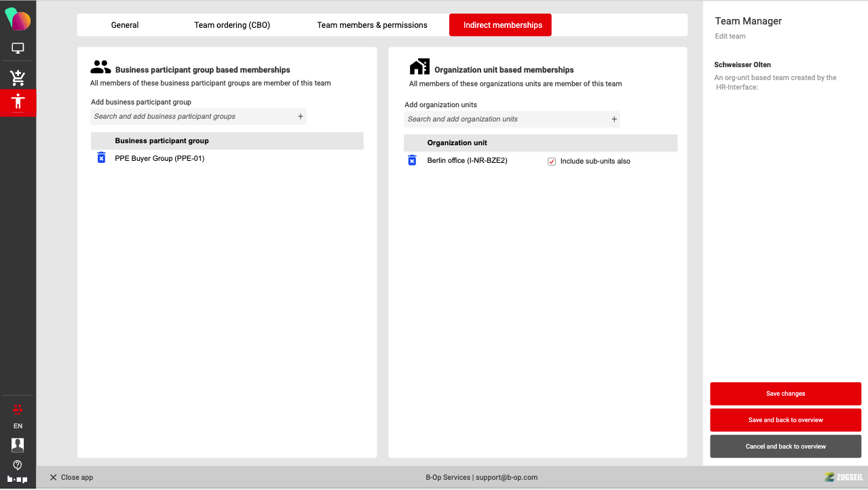Click Cancel and back to overview
This screenshot has width=868, height=490.
pyautogui.click(x=785, y=447)
